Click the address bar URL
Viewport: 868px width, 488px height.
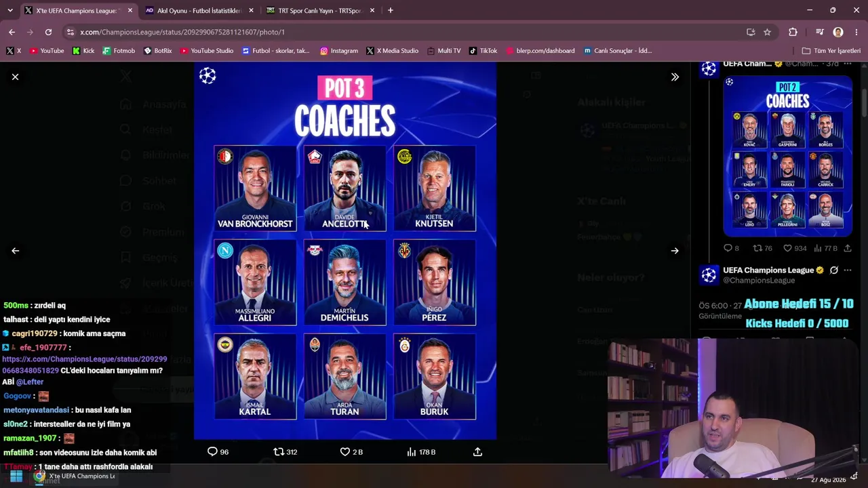tap(182, 33)
